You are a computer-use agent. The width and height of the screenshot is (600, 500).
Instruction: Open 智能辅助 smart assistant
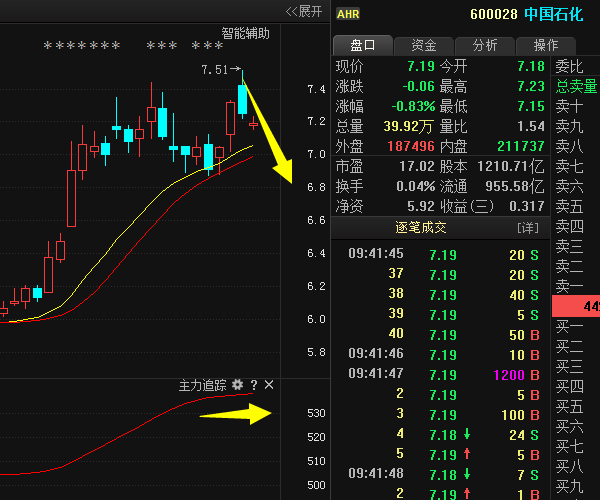click(245, 34)
